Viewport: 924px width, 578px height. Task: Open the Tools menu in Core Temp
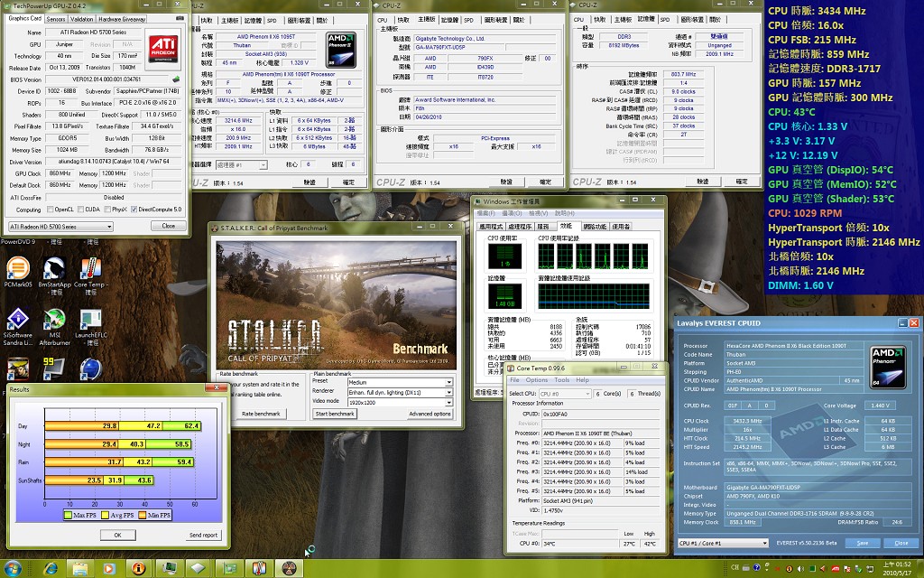tap(561, 380)
